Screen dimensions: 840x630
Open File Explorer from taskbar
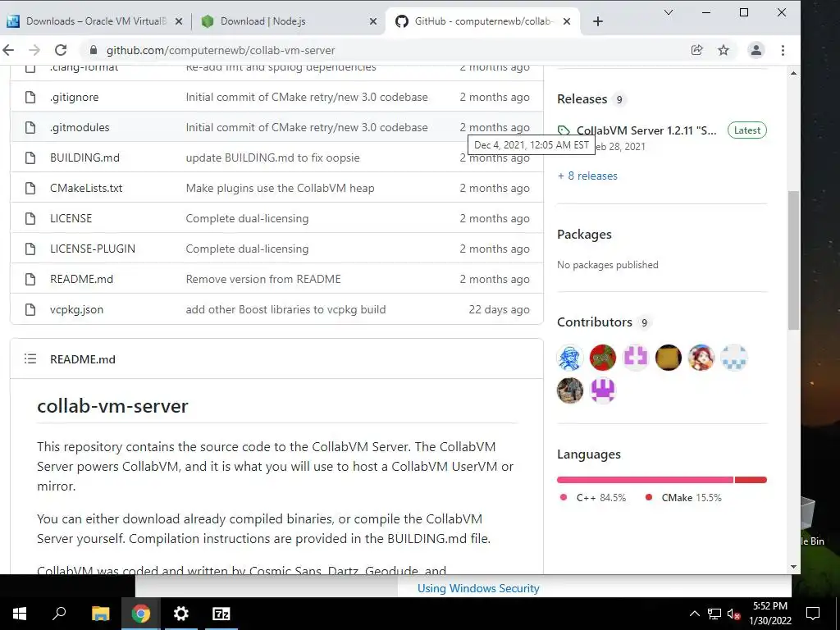click(100, 614)
